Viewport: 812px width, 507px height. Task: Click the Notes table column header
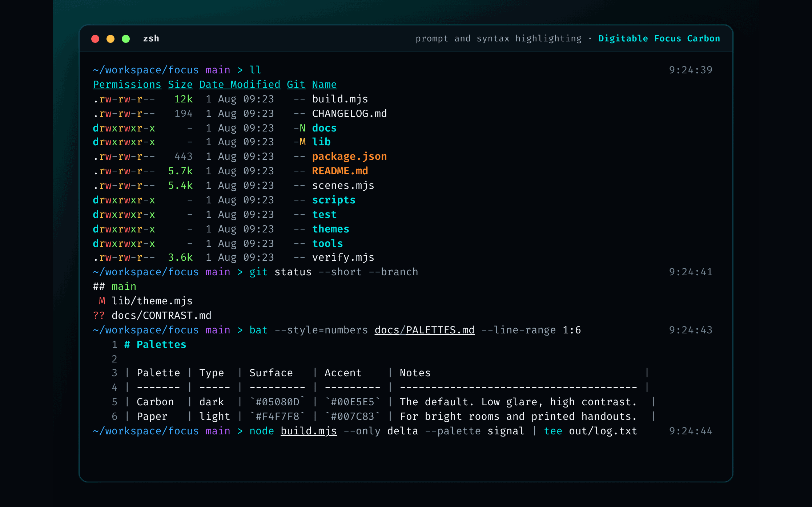pos(415,373)
